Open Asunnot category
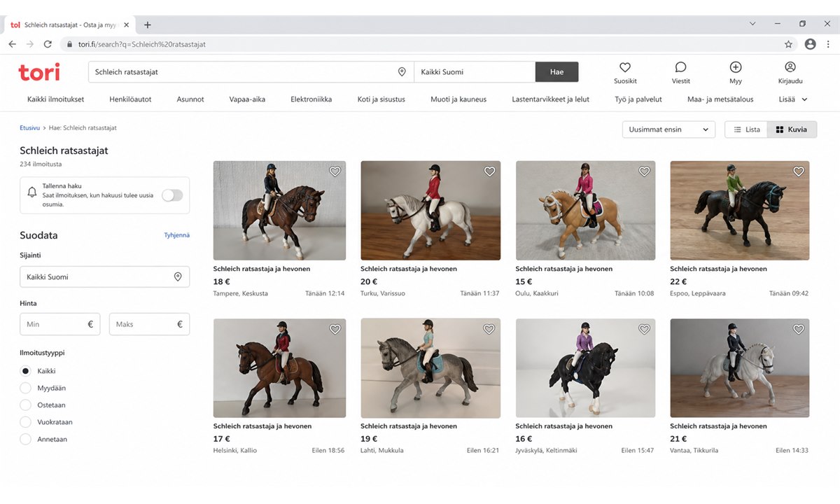 coord(190,99)
